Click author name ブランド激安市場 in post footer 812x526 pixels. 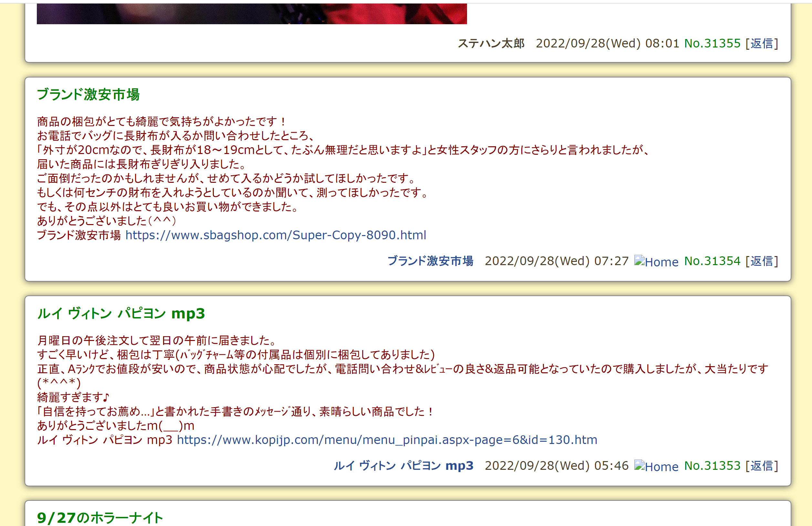click(x=430, y=261)
